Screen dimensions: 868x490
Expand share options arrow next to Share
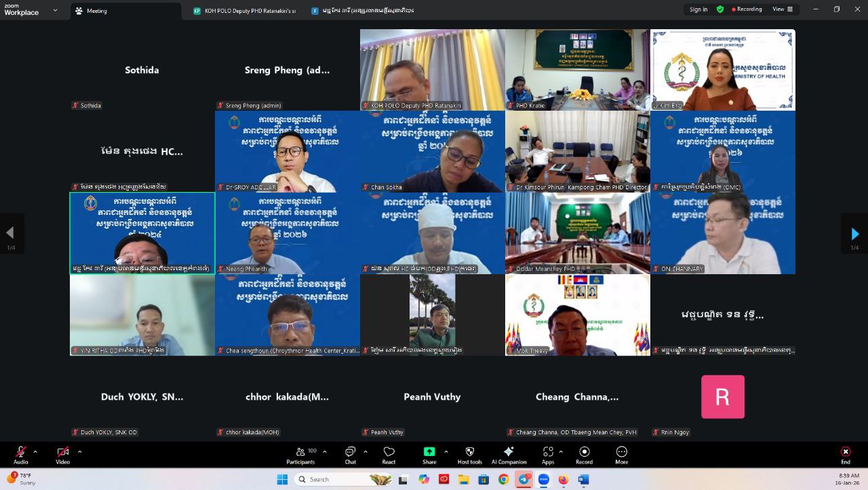click(446, 451)
